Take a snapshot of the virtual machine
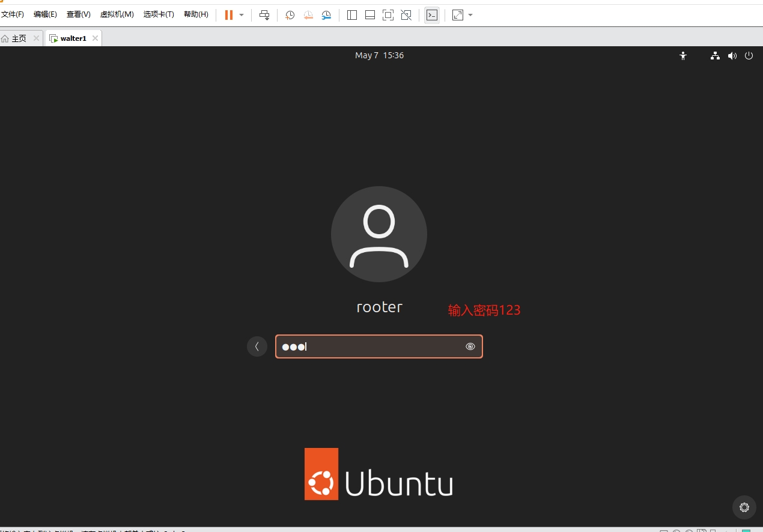 click(290, 15)
